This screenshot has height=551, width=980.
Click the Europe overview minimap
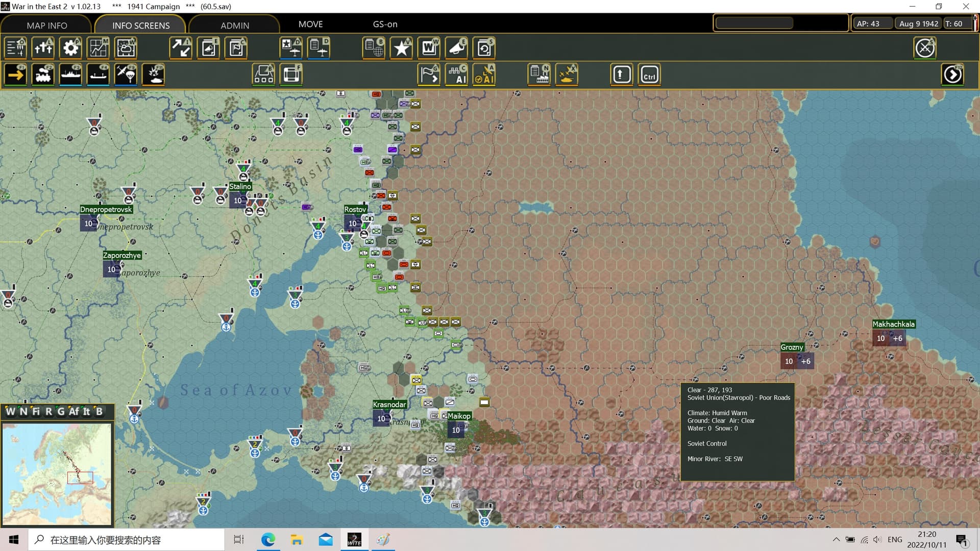[57, 473]
